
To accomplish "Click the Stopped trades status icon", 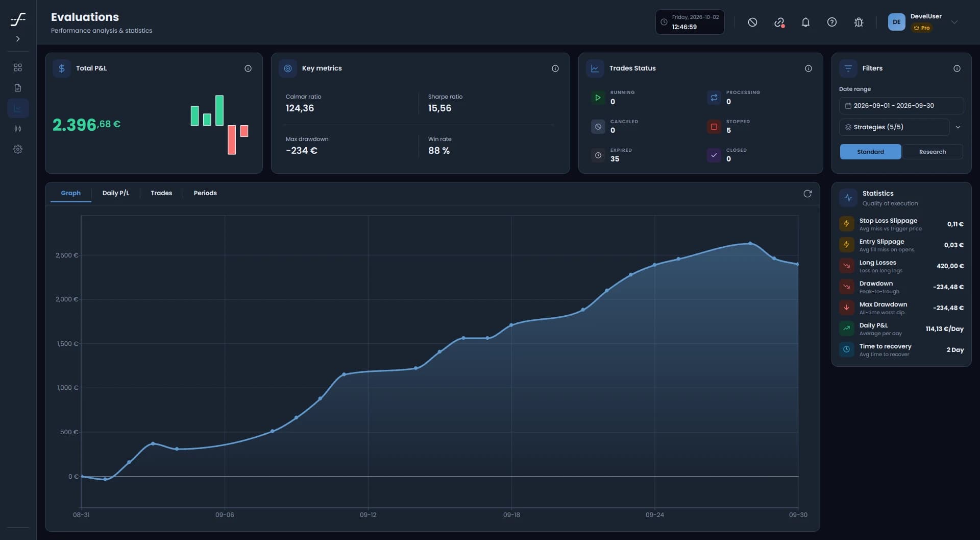I will tap(714, 126).
